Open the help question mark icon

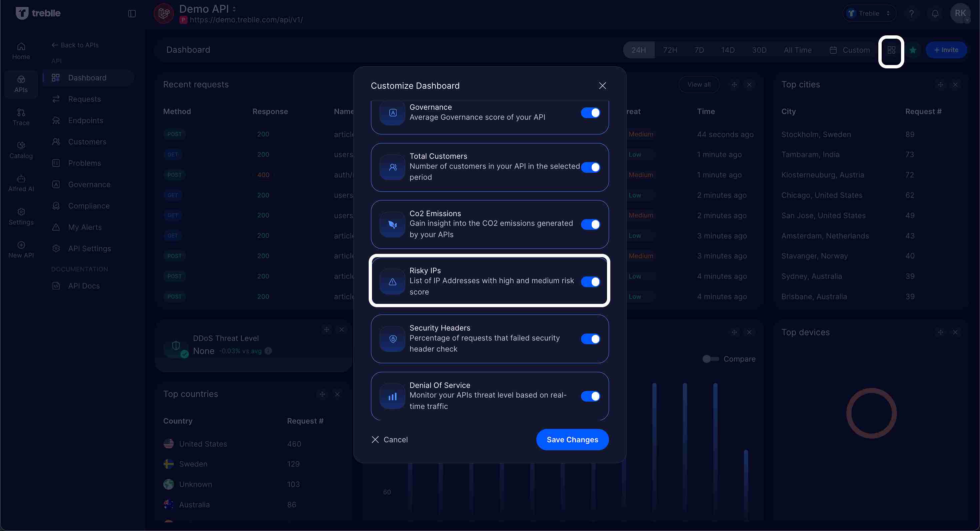[912, 13]
